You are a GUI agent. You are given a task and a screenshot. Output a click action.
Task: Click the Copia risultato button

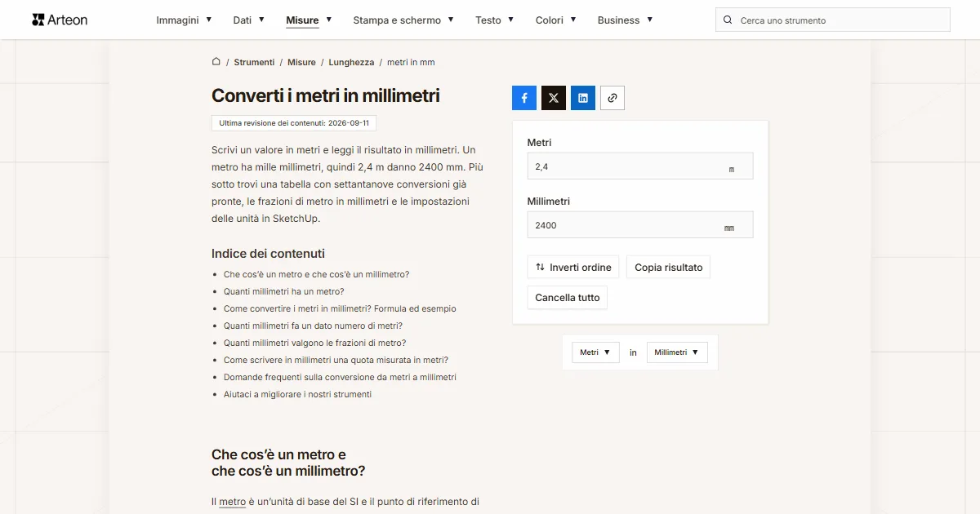pyautogui.click(x=669, y=268)
